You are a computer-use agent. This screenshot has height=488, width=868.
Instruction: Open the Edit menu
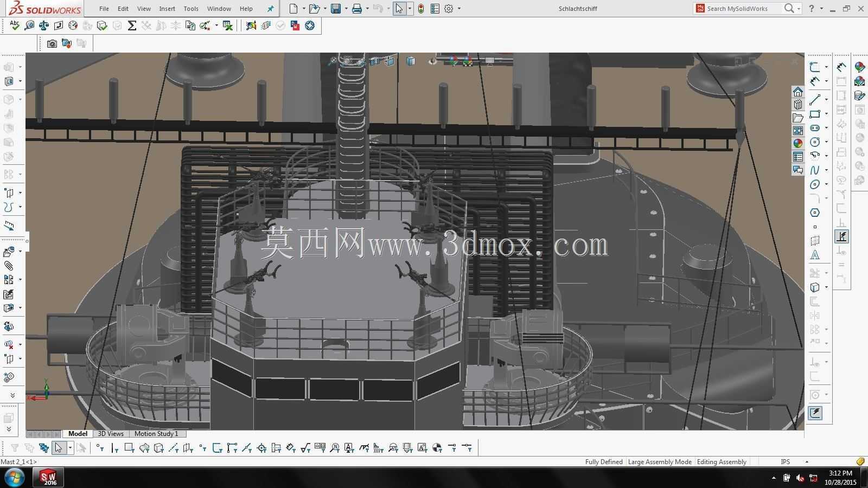tap(123, 9)
